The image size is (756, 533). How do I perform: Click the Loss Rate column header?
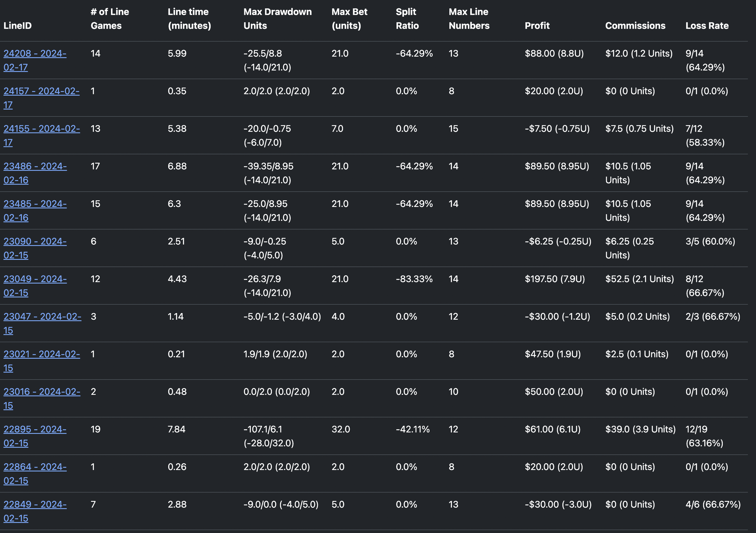click(707, 26)
